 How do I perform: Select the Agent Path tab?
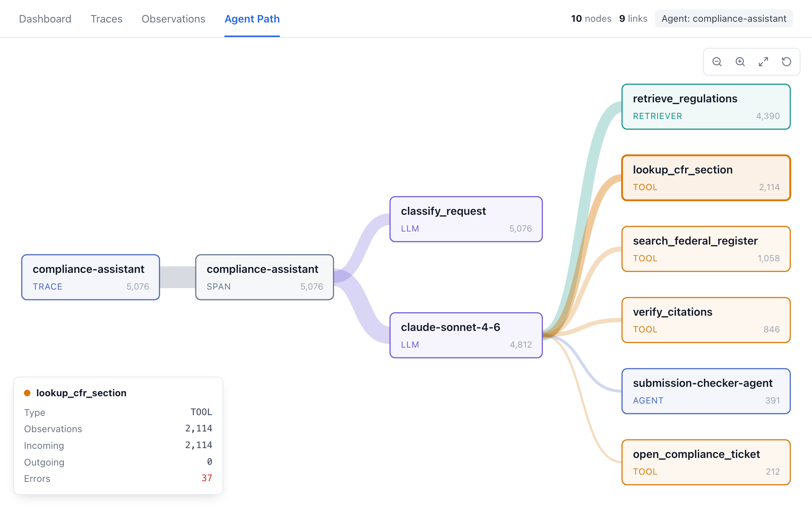(x=252, y=19)
